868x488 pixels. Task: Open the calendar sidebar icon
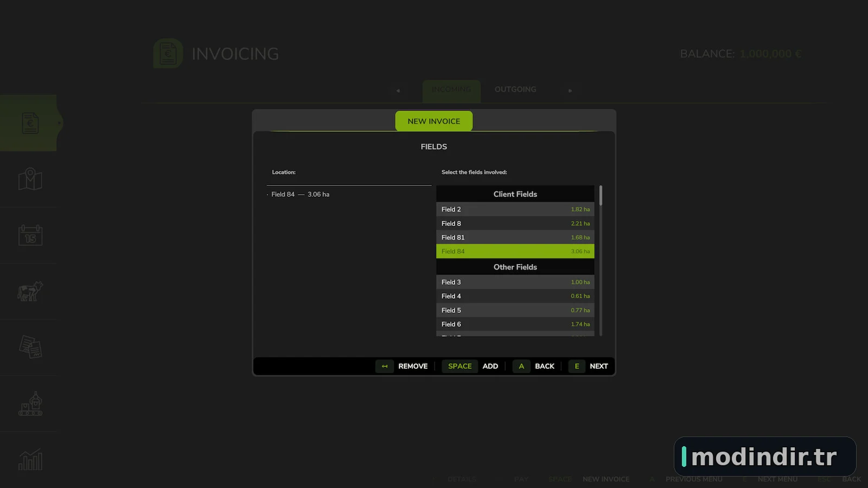[x=30, y=235]
